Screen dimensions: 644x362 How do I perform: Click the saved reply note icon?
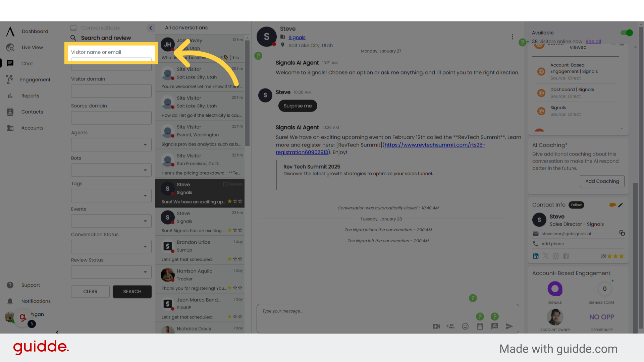(495, 326)
